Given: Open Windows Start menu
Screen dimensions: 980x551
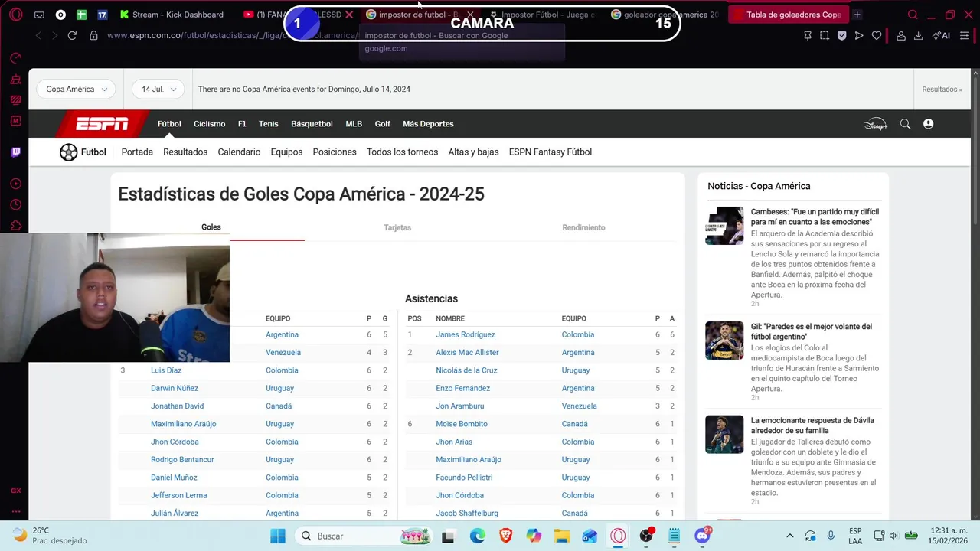Looking at the screenshot, I should tap(277, 536).
